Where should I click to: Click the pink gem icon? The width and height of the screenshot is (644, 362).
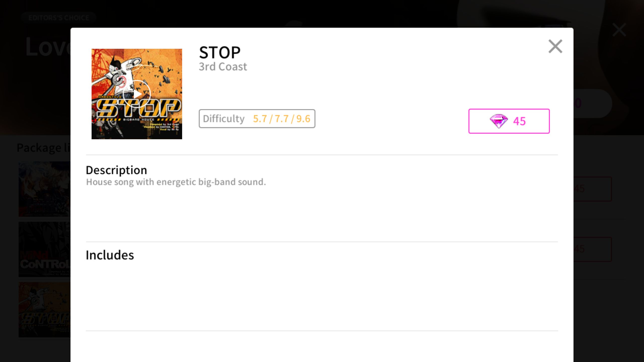click(499, 121)
